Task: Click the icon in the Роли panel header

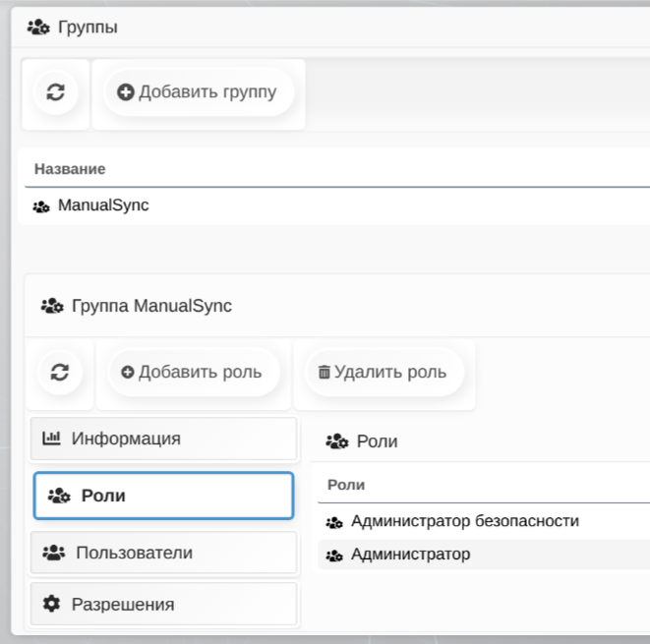Action: (336, 442)
